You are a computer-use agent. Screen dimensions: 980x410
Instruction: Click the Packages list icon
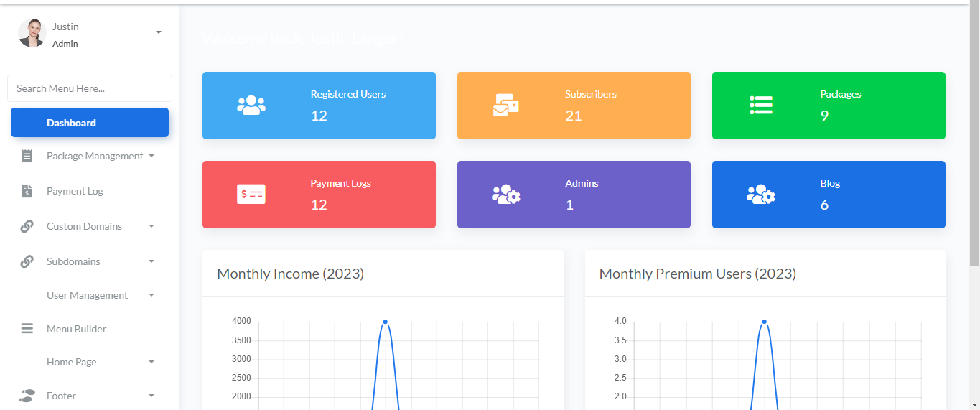[760, 106]
